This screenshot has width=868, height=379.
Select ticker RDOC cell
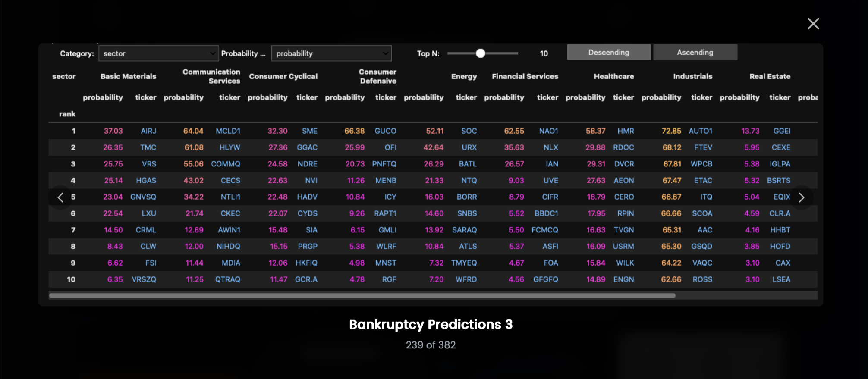623,147
